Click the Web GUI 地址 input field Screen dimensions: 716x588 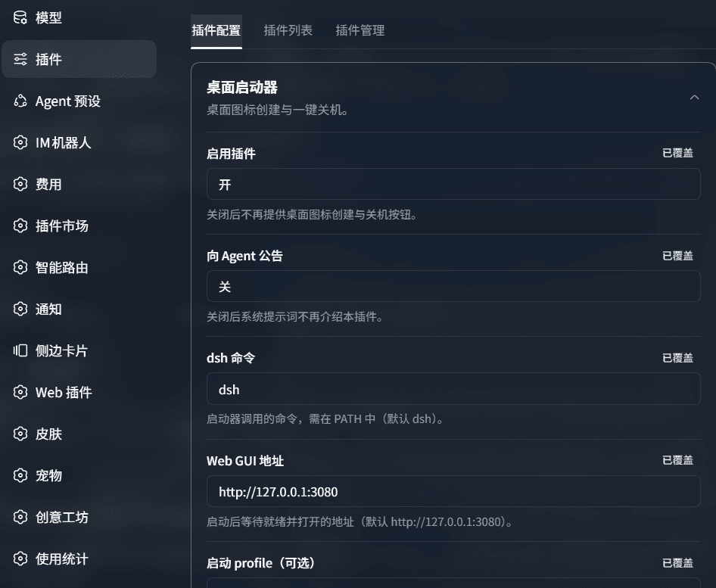[x=453, y=491]
